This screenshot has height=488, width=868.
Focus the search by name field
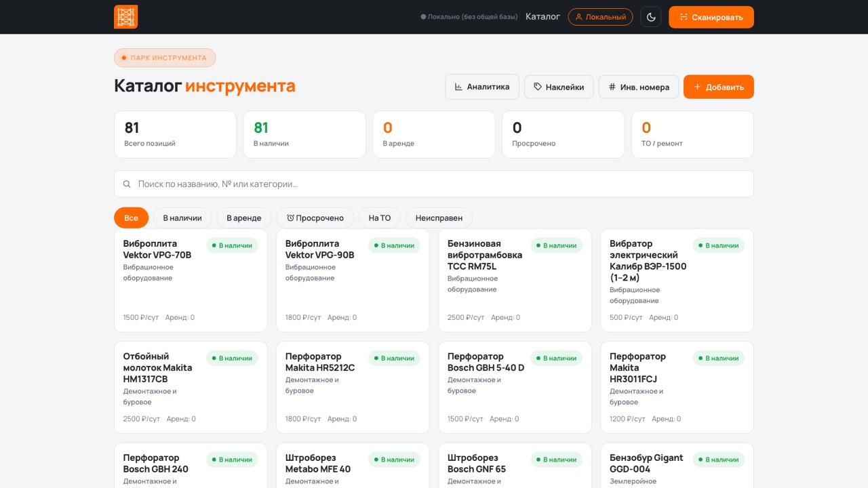434,184
